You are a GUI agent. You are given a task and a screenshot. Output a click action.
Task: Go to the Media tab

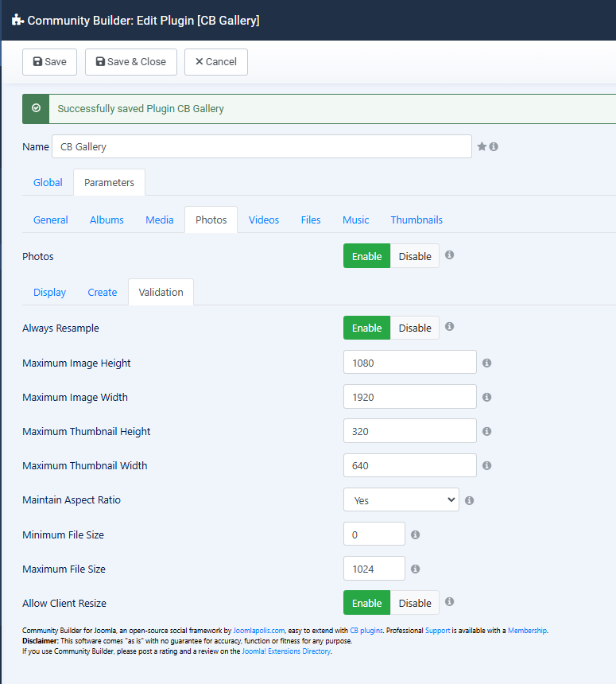[x=160, y=220]
